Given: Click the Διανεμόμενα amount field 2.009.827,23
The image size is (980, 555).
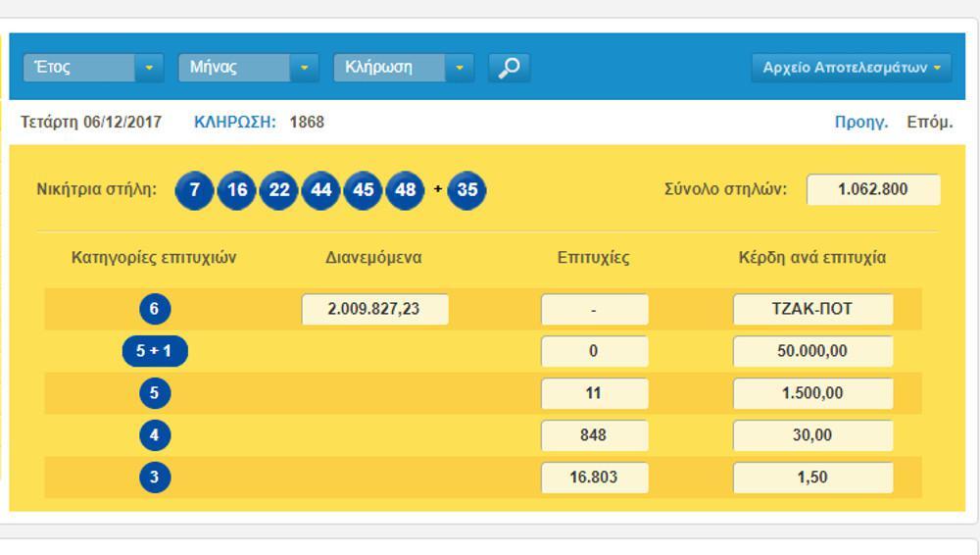Looking at the screenshot, I should [x=374, y=309].
